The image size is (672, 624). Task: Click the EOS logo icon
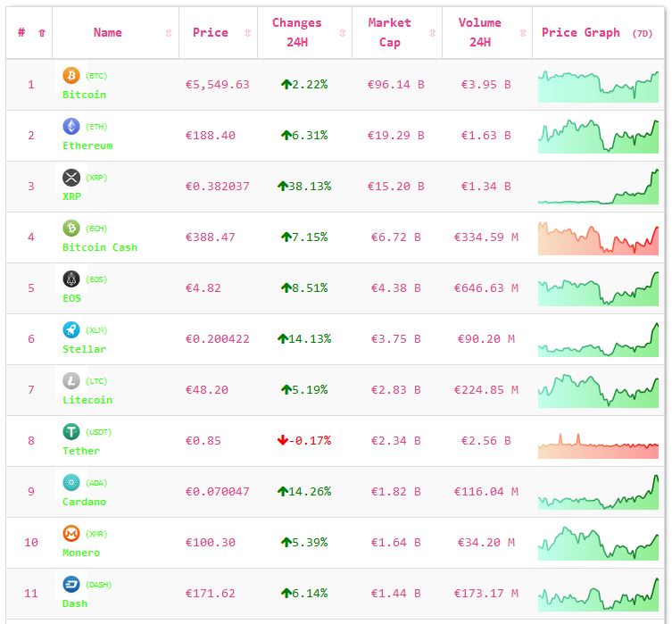pos(71,279)
